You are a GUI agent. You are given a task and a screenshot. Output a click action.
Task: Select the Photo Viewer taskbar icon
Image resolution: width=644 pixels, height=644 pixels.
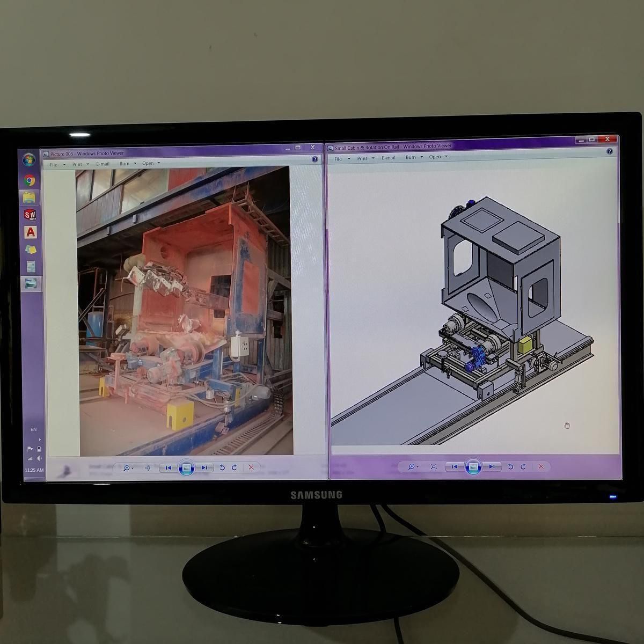[32, 283]
